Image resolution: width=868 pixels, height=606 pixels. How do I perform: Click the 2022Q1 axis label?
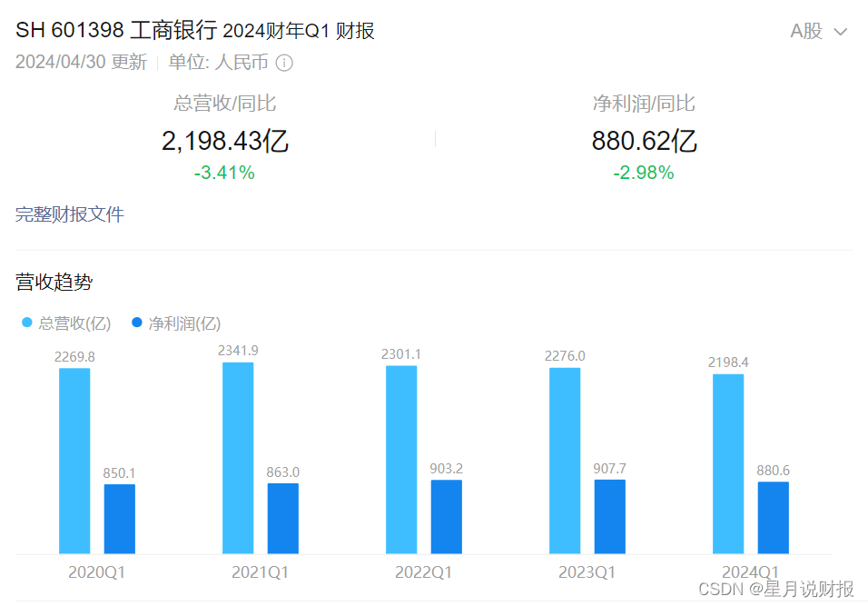[x=423, y=572]
